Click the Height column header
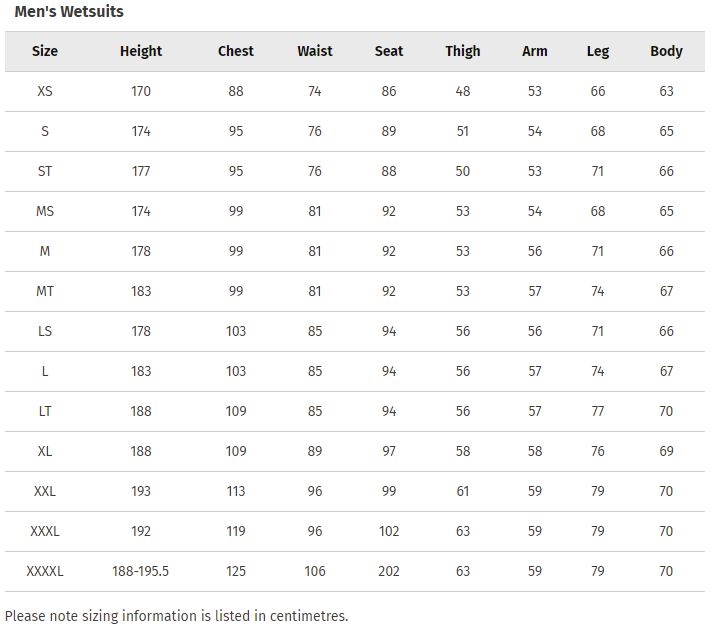This screenshot has width=719, height=634. tap(141, 51)
